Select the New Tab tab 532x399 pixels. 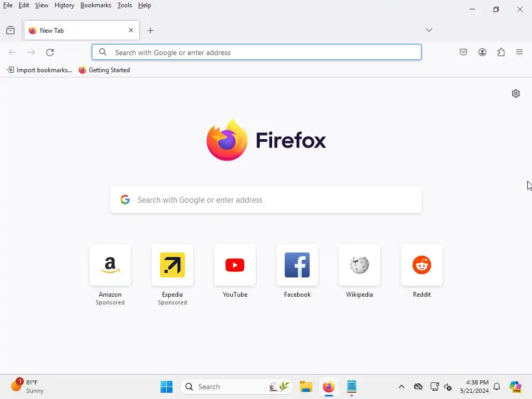82,30
